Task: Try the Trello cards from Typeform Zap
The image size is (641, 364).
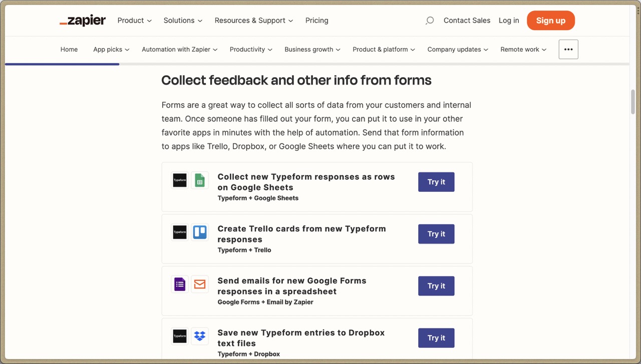Action: pos(436,234)
